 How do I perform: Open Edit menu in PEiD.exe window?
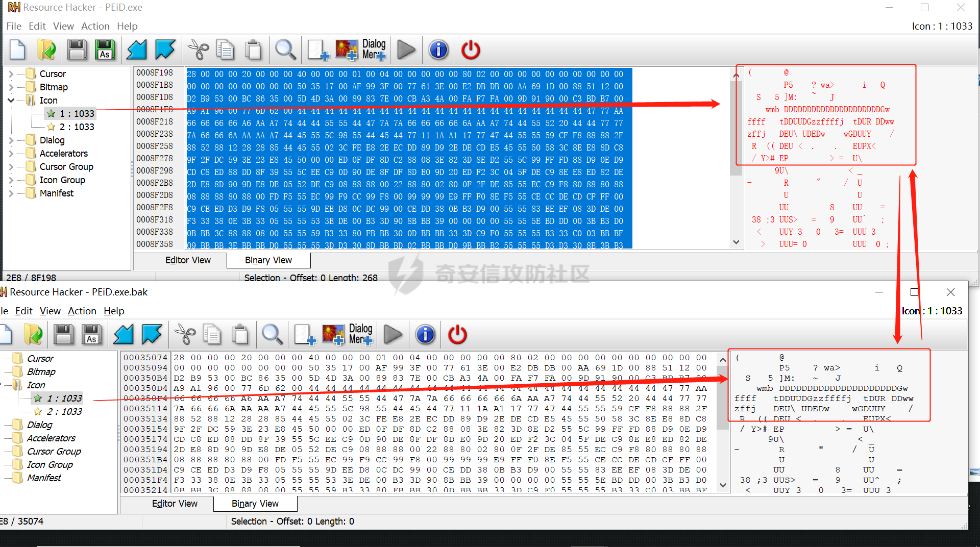[37, 26]
